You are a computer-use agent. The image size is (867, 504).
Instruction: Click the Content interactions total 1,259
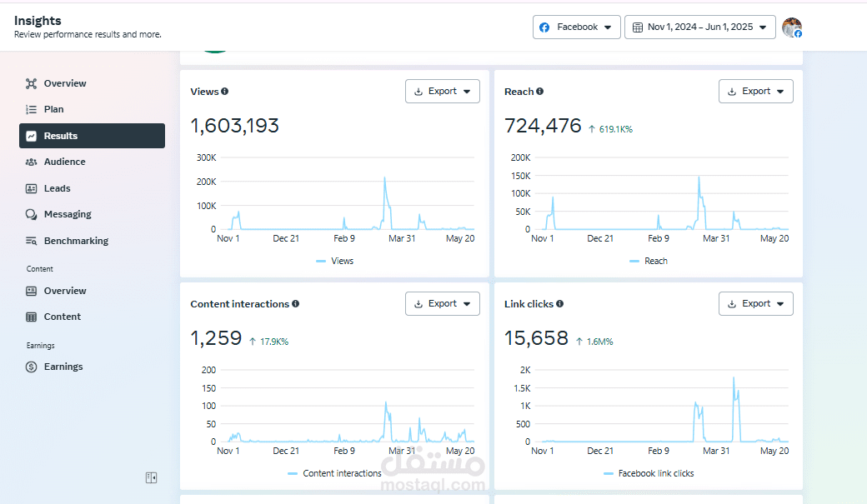click(x=216, y=338)
